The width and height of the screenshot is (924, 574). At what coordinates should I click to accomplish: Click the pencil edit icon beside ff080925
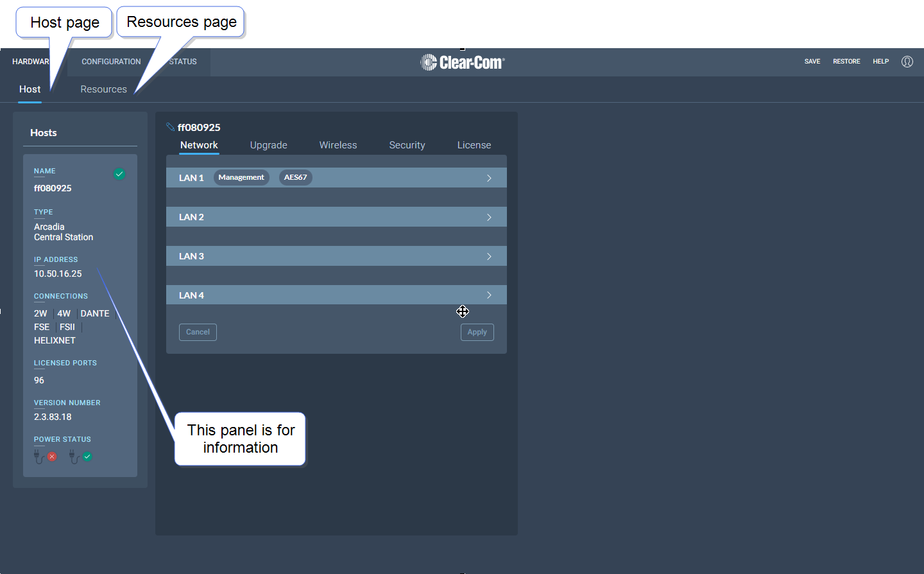click(x=170, y=127)
